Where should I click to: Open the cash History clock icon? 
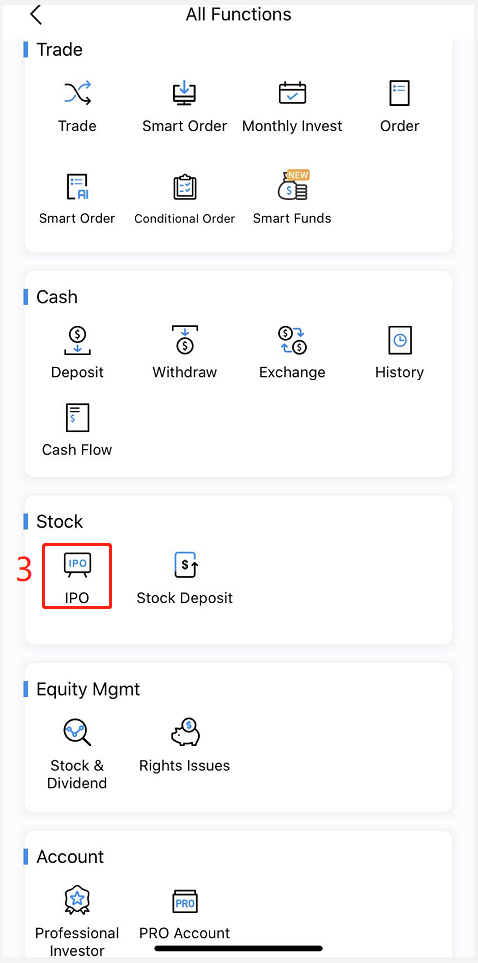coord(399,340)
